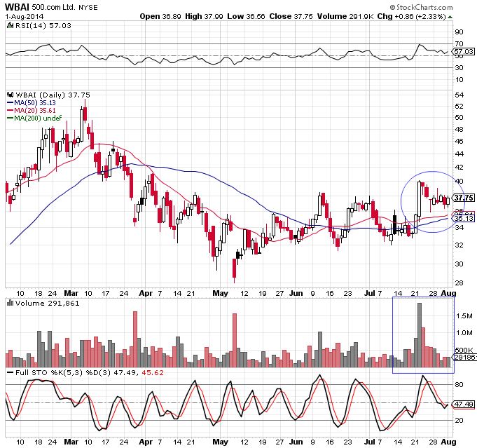The image size is (477, 448).
Task: Click the 20 level on the stochastic axis
Action: pyautogui.click(x=459, y=420)
